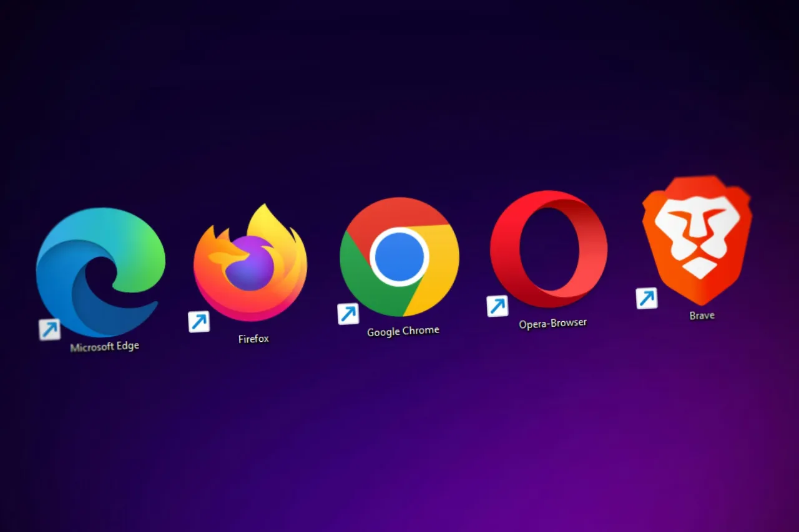
Task: Click the Opera-Browser label text
Action: [552, 322]
